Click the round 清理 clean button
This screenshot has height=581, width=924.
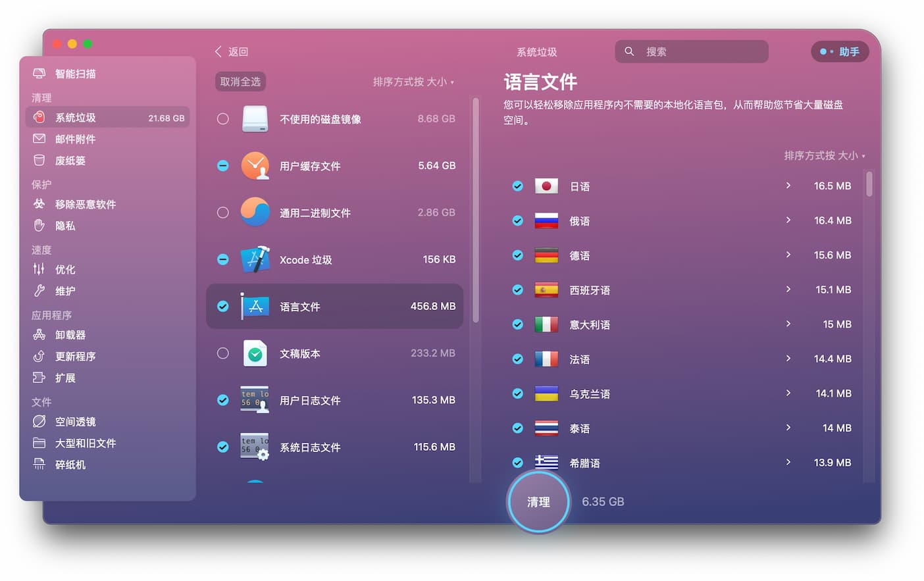click(x=538, y=502)
